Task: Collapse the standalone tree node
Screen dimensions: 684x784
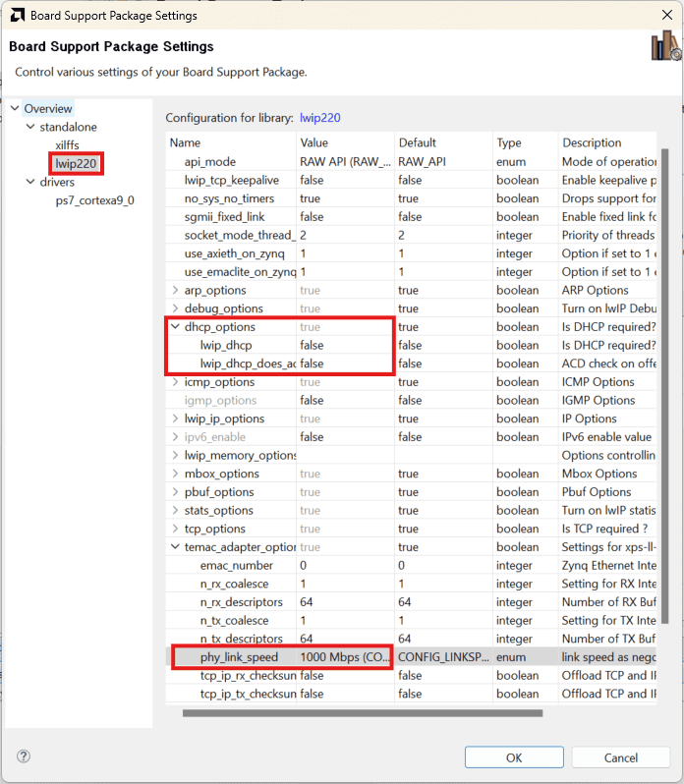Action: tap(29, 128)
